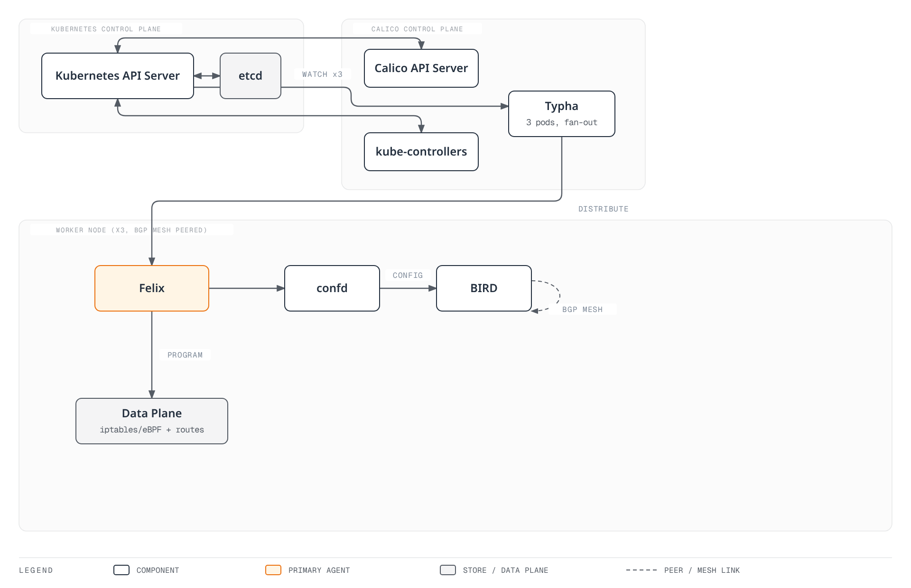Image resolution: width=911 pixels, height=588 pixels.
Task: Click the WATCH x3 edge label
Action: pyautogui.click(x=322, y=74)
